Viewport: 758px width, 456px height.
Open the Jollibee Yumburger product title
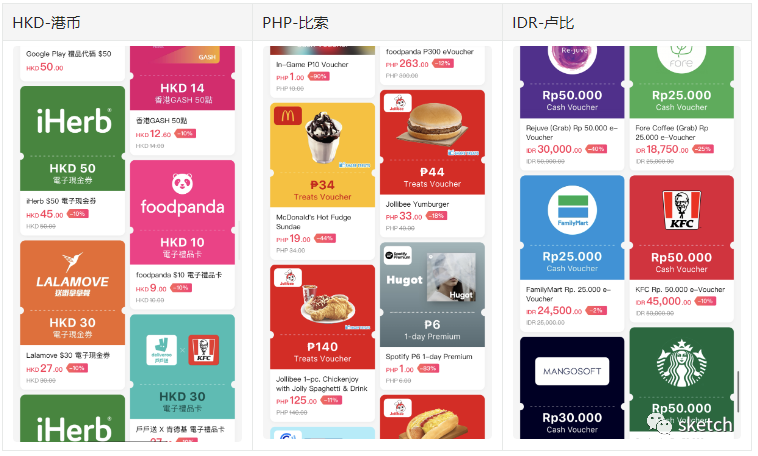pyautogui.click(x=417, y=205)
